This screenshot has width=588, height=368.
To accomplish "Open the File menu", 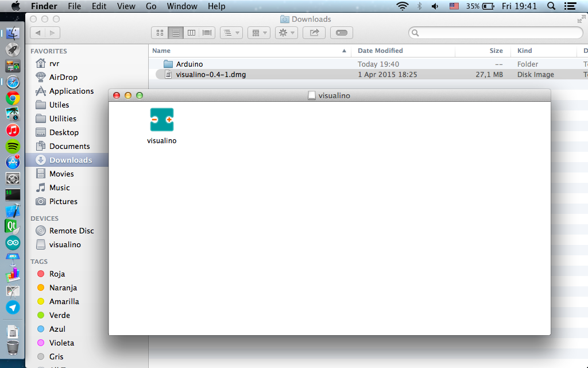I will point(74,6).
